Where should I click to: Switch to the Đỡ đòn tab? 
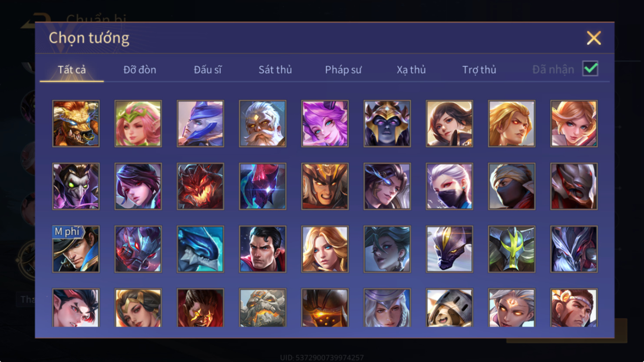140,69
